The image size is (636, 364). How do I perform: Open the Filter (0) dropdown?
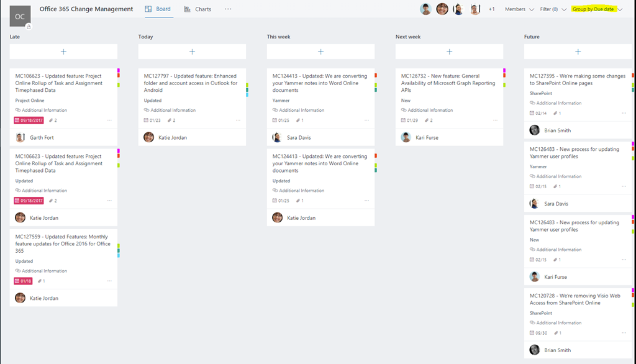tap(553, 9)
